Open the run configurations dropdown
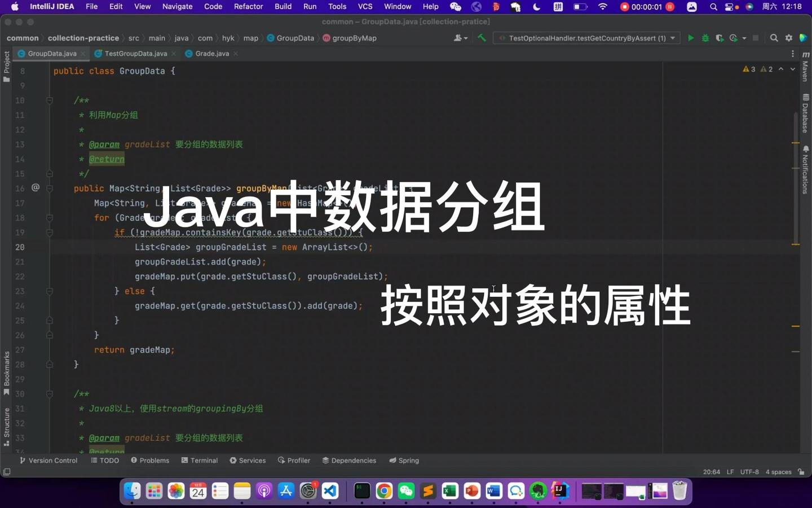The image size is (812, 508). tap(672, 38)
